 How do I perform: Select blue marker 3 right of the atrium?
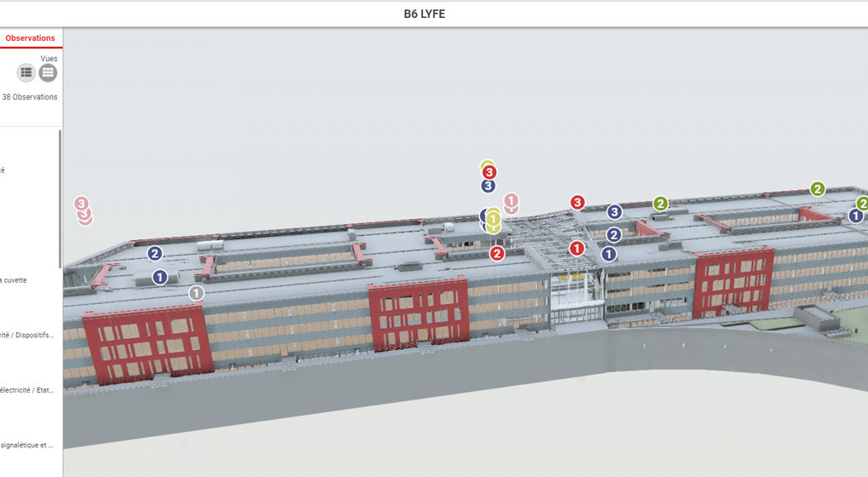tap(614, 211)
